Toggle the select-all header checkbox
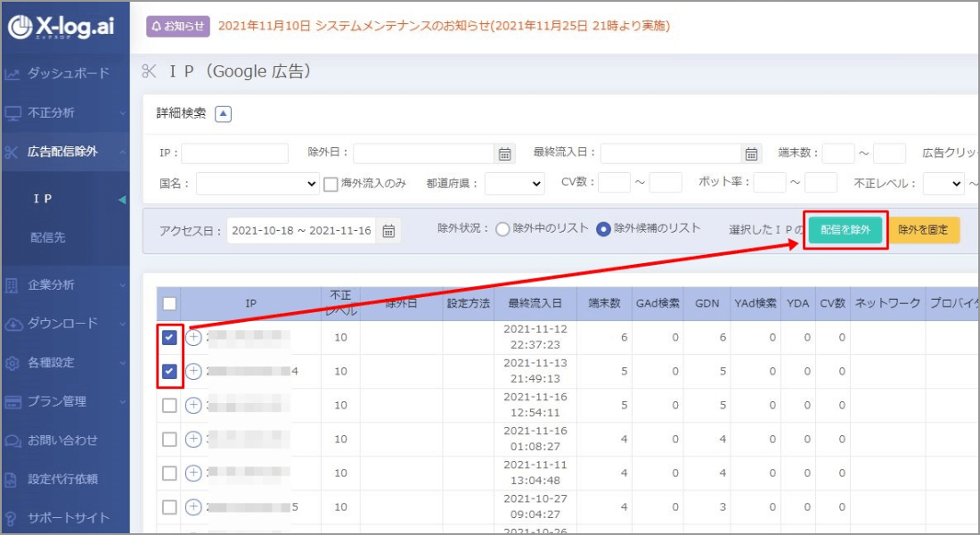The width and height of the screenshot is (980, 535). [169, 303]
